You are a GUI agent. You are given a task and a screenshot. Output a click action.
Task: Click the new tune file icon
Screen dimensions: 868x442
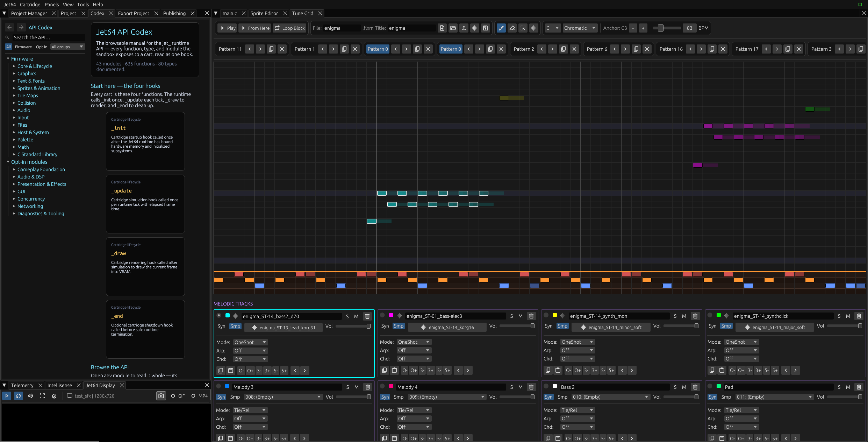point(442,28)
